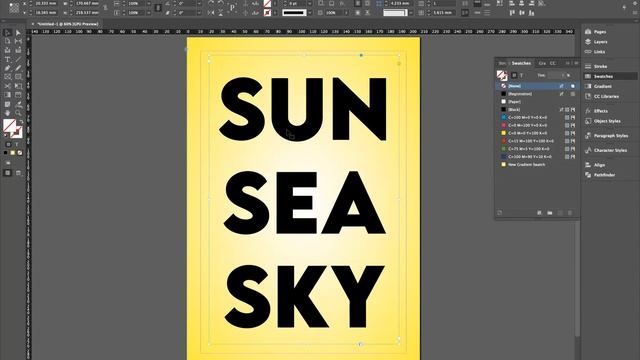640x360 pixels.
Task: Select the Selection tool arrow
Action: pyautogui.click(x=7, y=33)
